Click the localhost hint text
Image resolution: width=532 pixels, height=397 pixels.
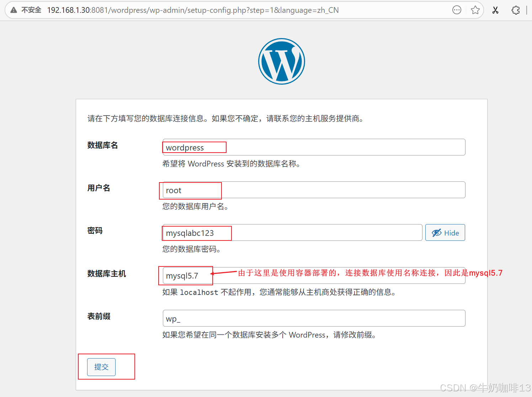click(279, 292)
